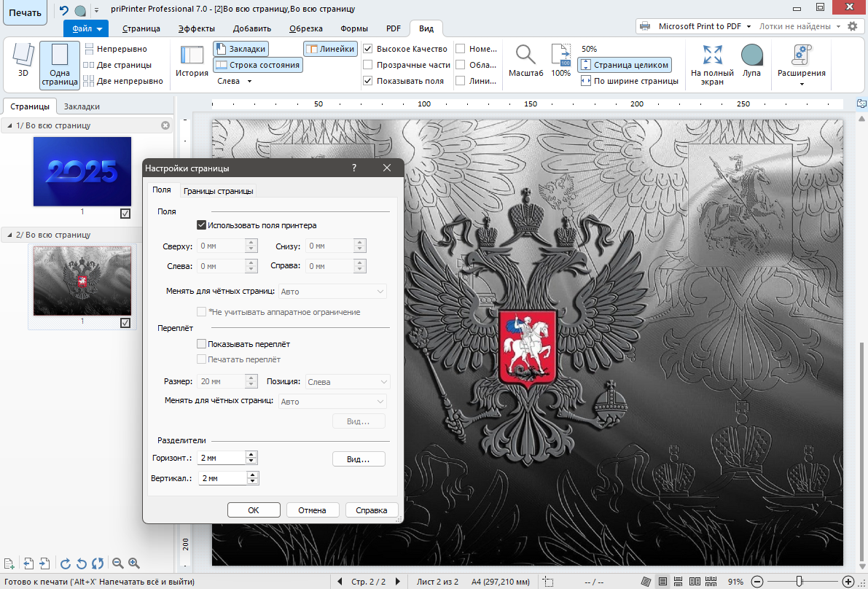Click the move page right icon
This screenshot has width=868, height=589.
click(45, 563)
